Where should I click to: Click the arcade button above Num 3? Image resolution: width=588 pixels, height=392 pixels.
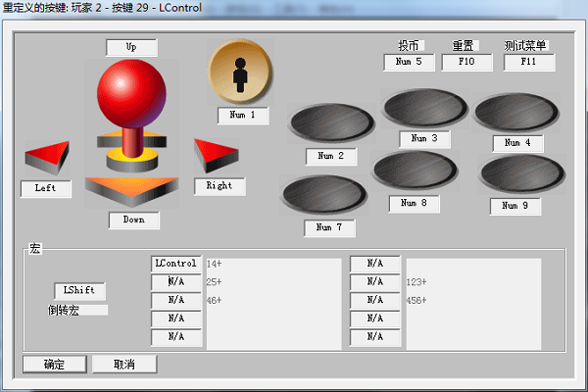click(x=425, y=108)
